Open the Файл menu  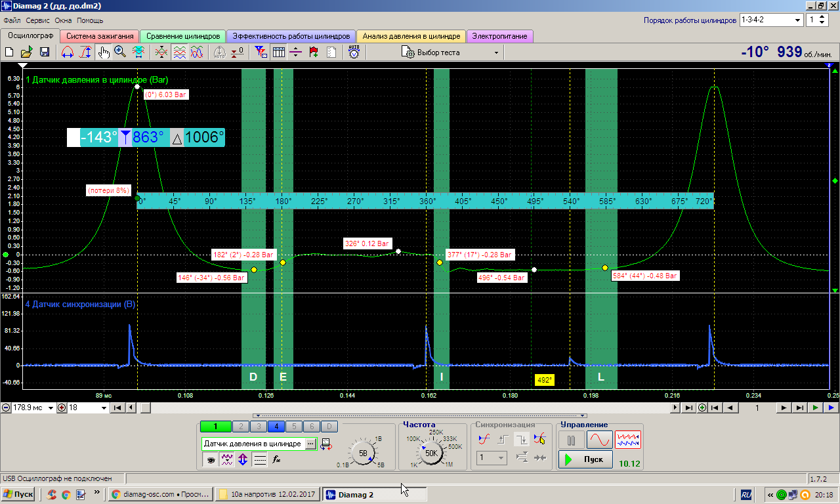[x=12, y=20]
